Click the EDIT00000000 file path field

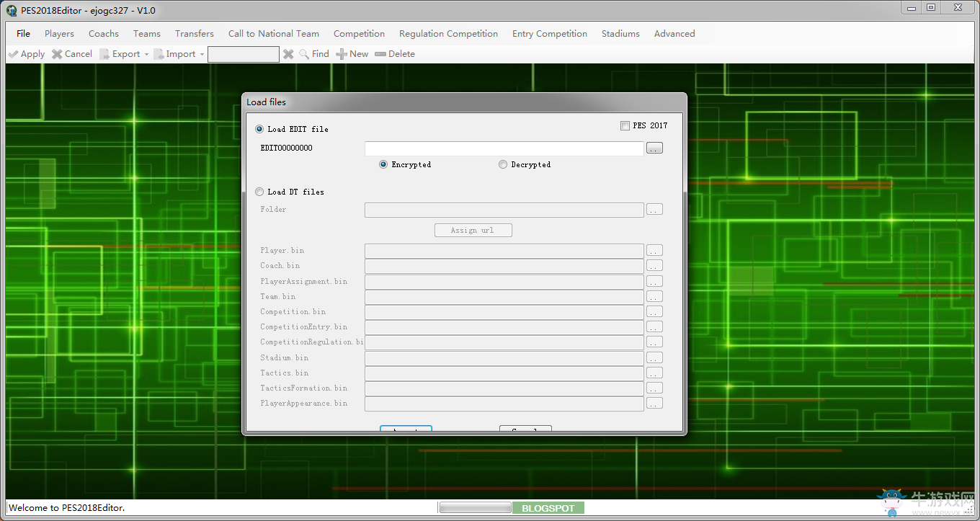click(x=504, y=148)
